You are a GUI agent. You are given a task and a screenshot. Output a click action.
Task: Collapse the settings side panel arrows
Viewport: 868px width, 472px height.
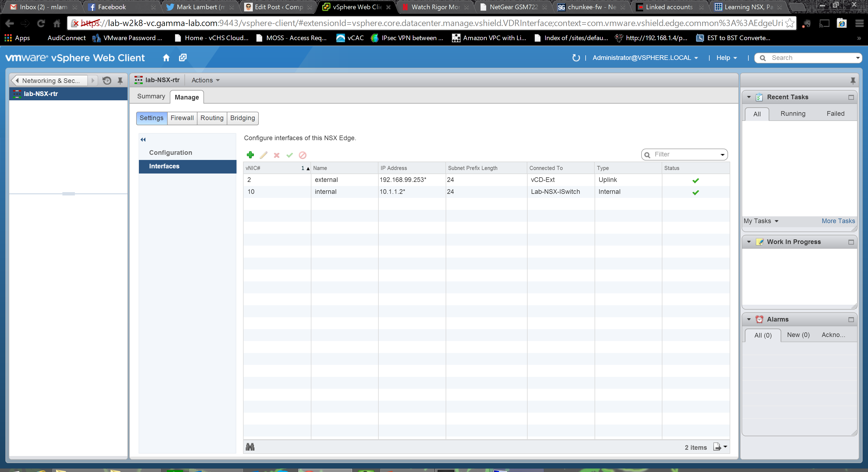(x=143, y=140)
